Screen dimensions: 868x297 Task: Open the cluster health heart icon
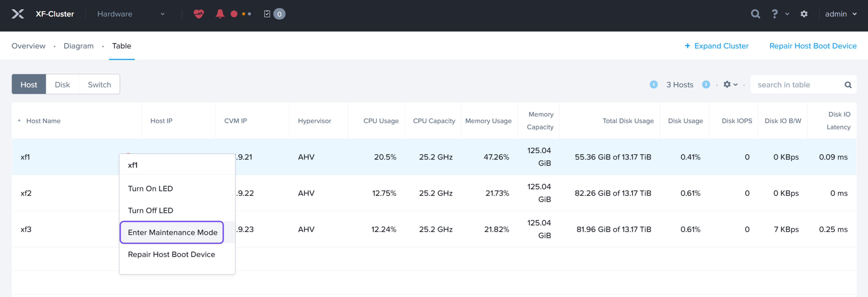[x=198, y=14]
